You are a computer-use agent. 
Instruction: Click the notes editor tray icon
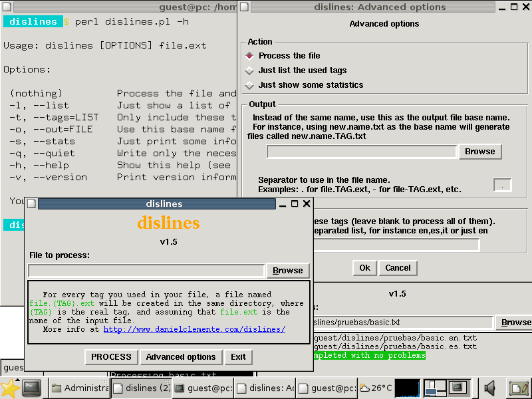coord(519,388)
